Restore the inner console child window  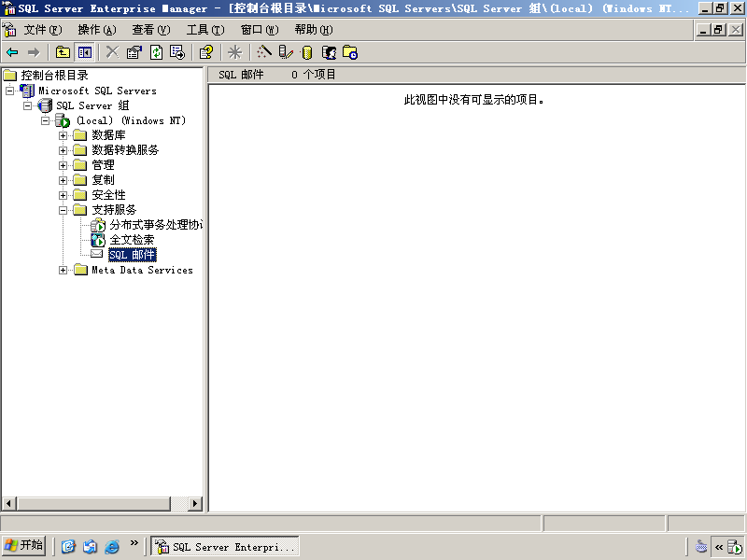[x=718, y=30]
